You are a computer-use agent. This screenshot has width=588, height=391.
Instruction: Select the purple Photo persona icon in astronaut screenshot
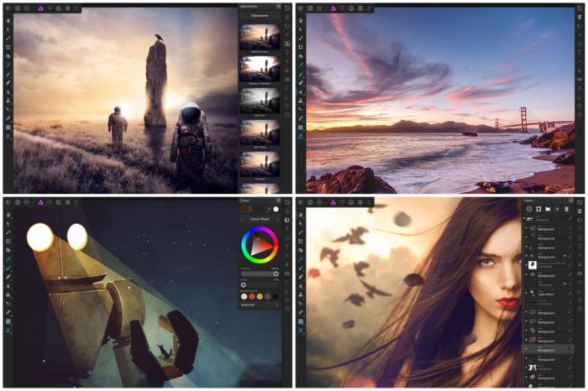pyautogui.click(x=40, y=8)
